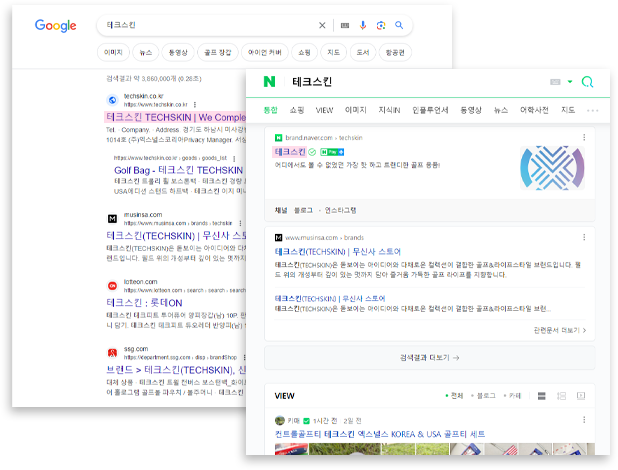This screenshot has height=470, width=618.
Task: Open the 블로그 channel link of brand card
Action: 303,210
